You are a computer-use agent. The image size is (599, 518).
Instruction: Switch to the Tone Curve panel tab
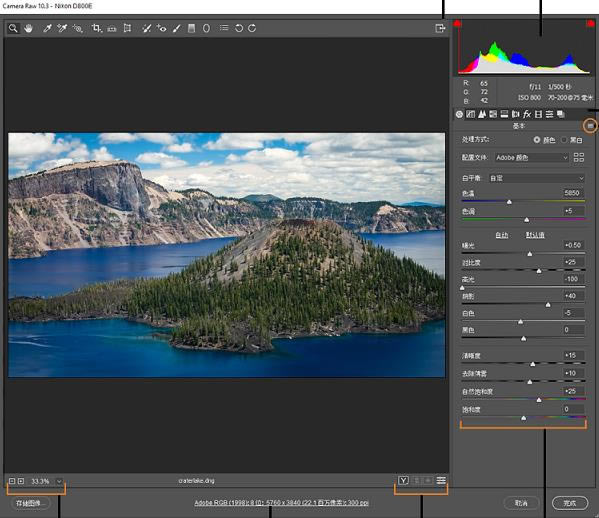pos(471,114)
